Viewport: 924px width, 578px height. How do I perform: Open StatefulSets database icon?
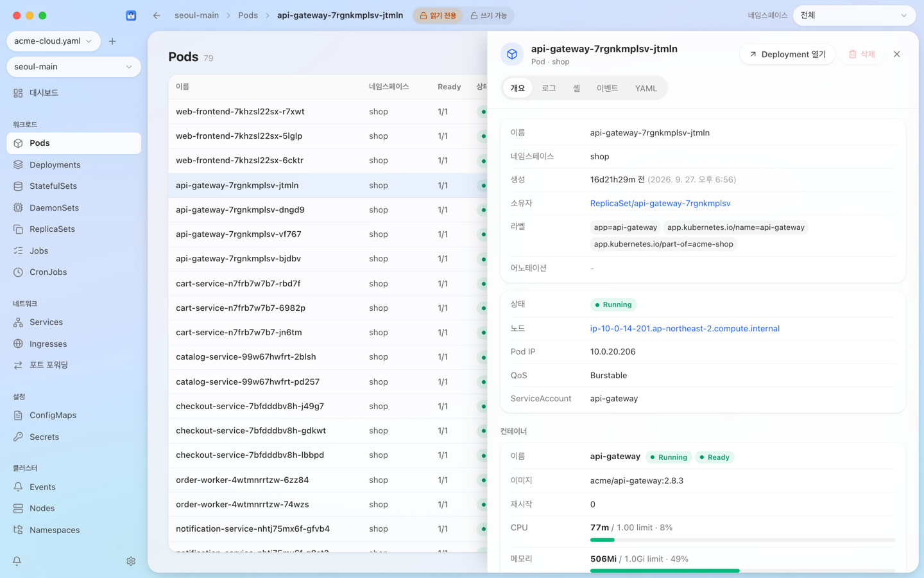[18, 186]
